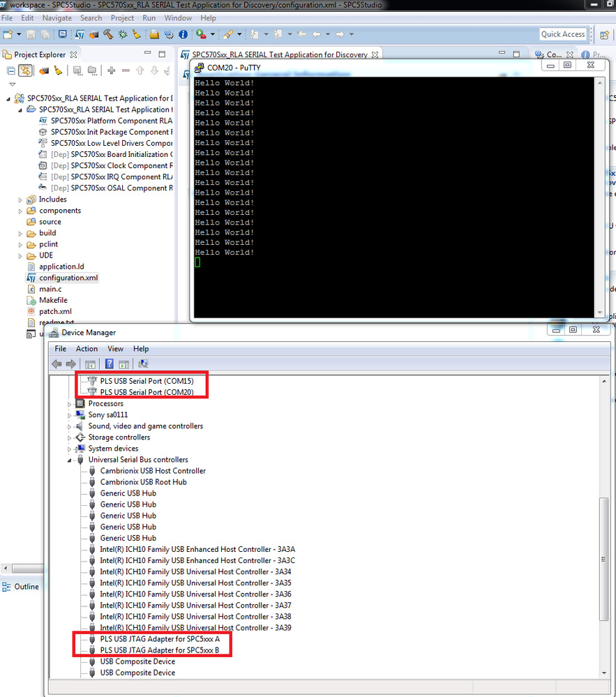Screen dimensions: 616x697
Task: Expand the build folder in Project Explorer
Action: point(20,233)
